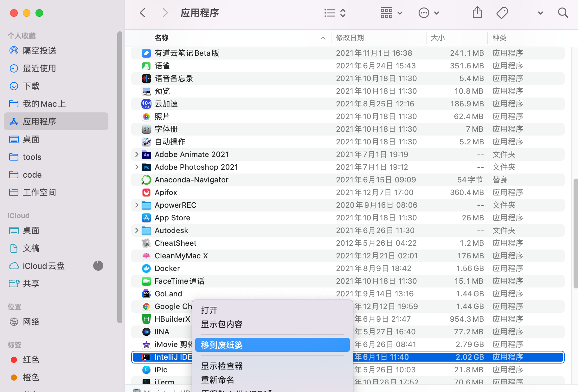Select the FaceTime通话 app icon
Viewport: 578px width, 392px height.
pyautogui.click(x=146, y=281)
